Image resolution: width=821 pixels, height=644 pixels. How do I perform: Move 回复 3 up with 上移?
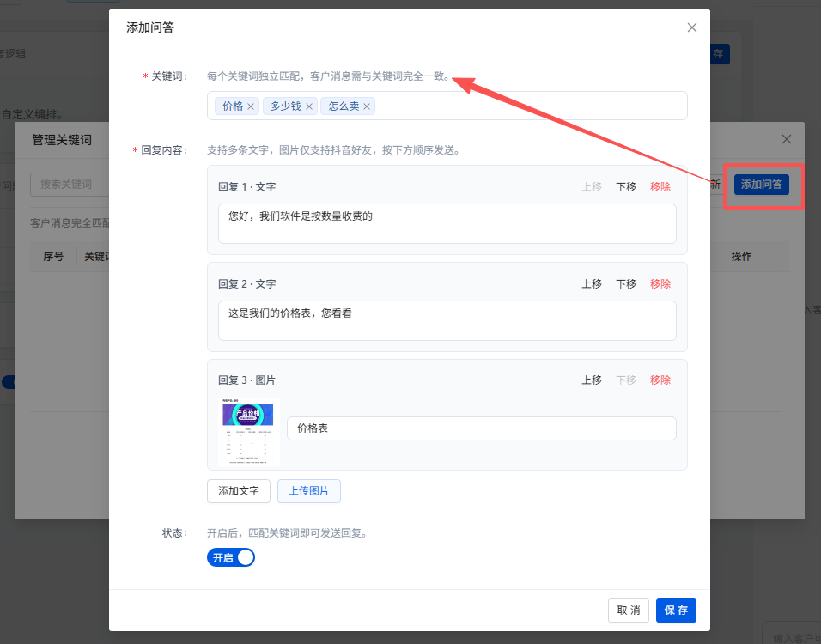point(592,380)
